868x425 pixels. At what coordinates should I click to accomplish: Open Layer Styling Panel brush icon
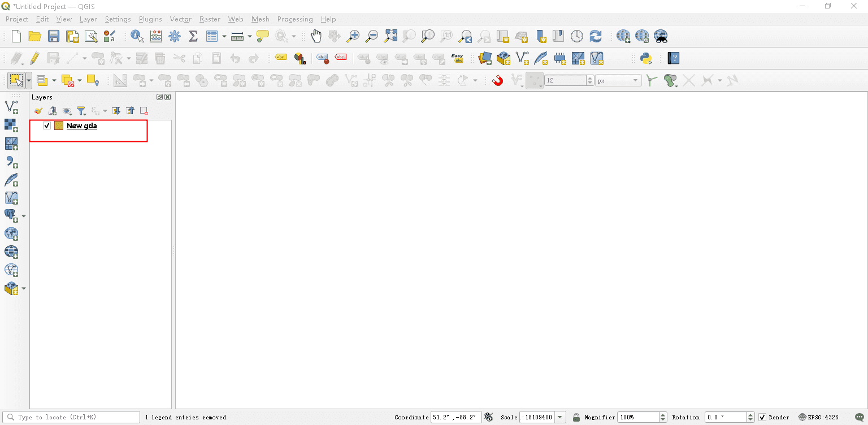point(38,111)
